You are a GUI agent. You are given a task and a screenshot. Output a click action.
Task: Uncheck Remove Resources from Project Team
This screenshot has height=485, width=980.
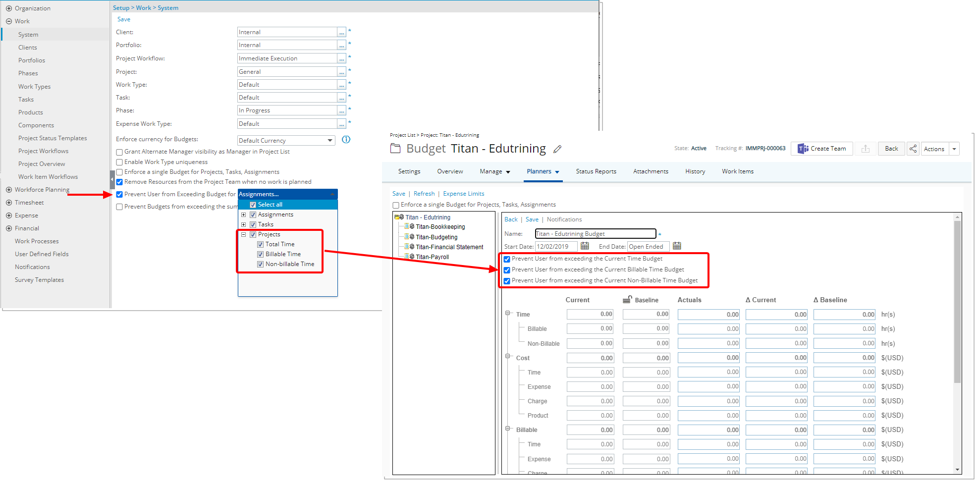pyautogui.click(x=119, y=182)
